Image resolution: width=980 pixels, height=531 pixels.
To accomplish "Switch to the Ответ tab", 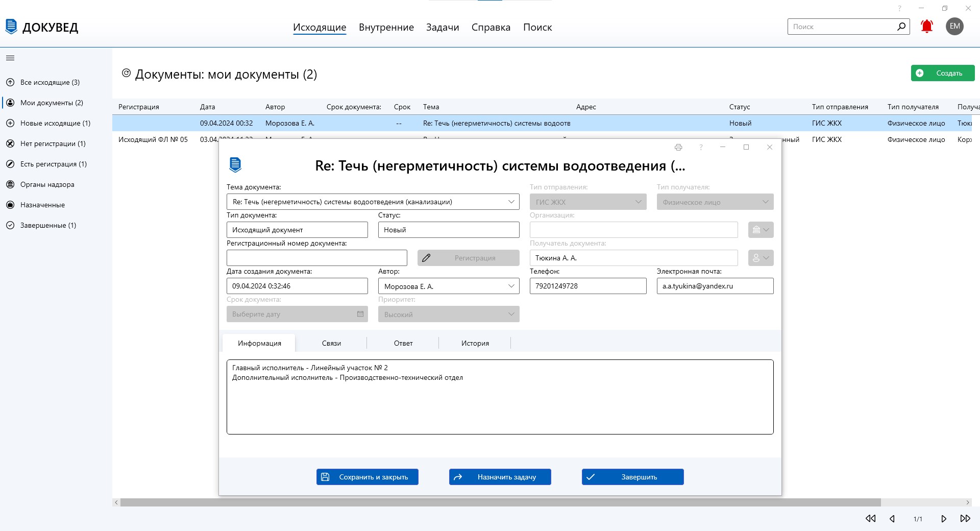I will (403, 343).
